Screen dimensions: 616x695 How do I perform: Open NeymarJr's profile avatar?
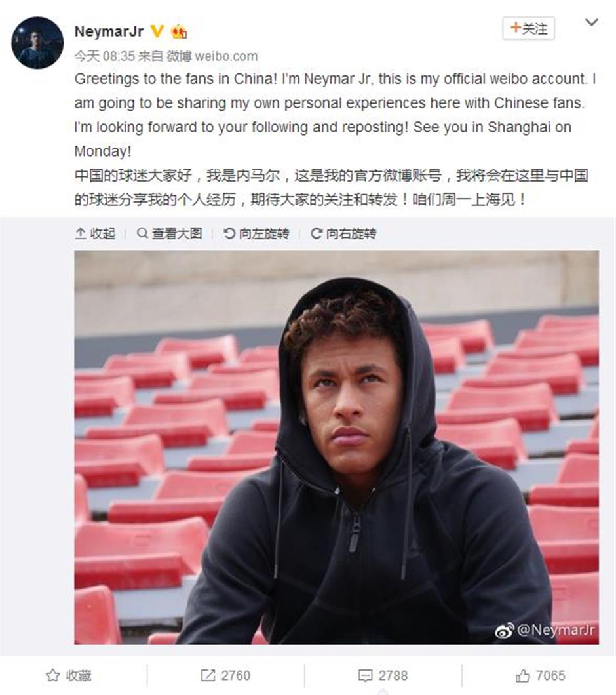(x=37, y=43)
